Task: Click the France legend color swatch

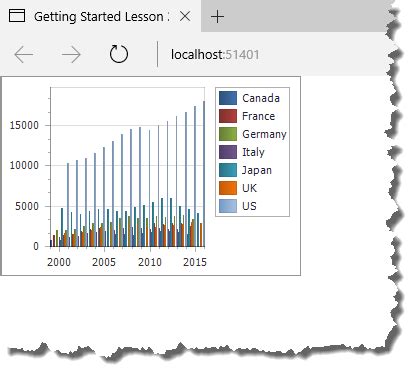Action: pyautogui.click(x=228, y=116)
